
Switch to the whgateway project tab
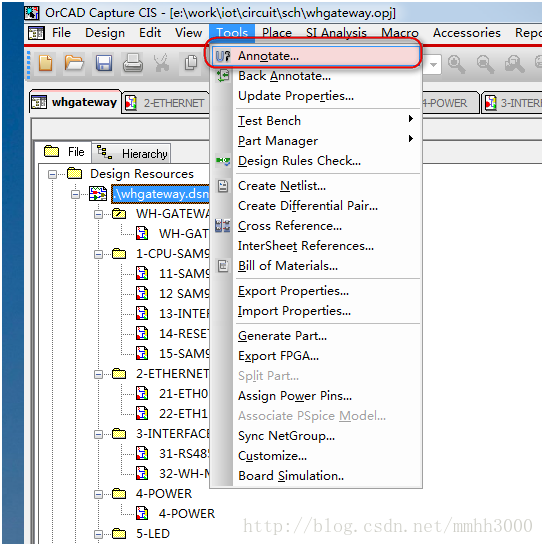[75, 102]
